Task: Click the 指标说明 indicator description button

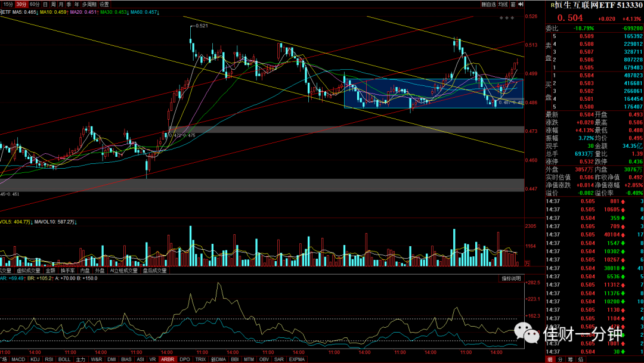Action: coord(511,278)
